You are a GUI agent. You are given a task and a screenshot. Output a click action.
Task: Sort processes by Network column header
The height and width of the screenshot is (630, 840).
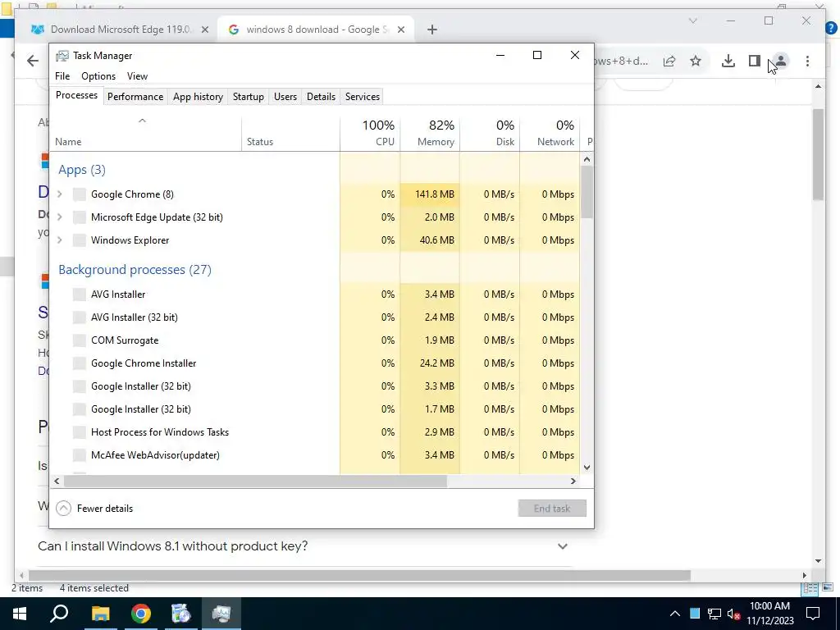[x=550, y=133]
